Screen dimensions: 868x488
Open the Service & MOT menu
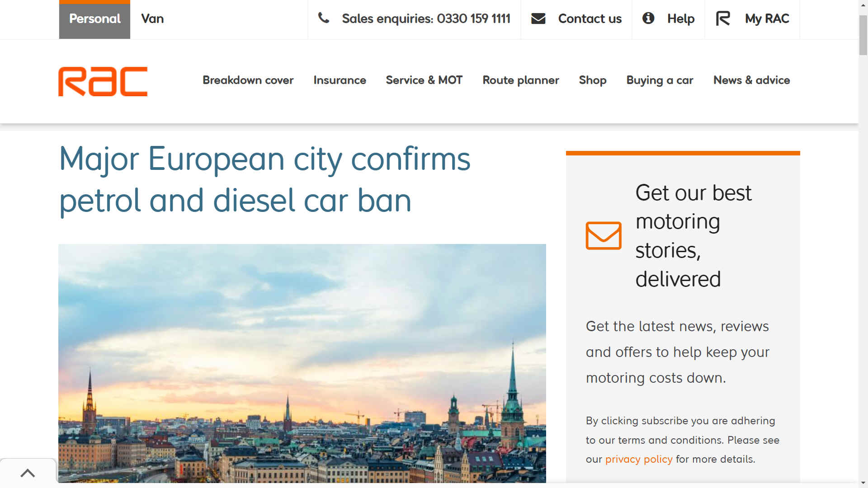424,80
